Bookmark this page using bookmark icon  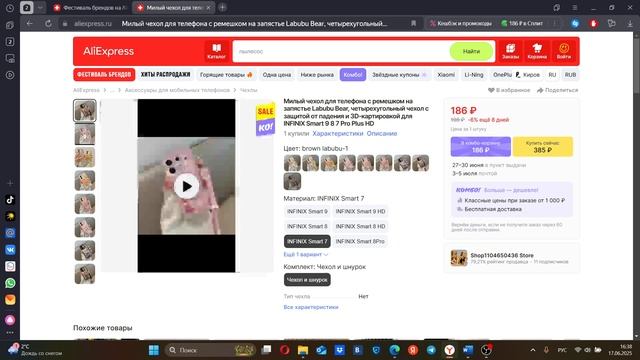tap(413, 24)
